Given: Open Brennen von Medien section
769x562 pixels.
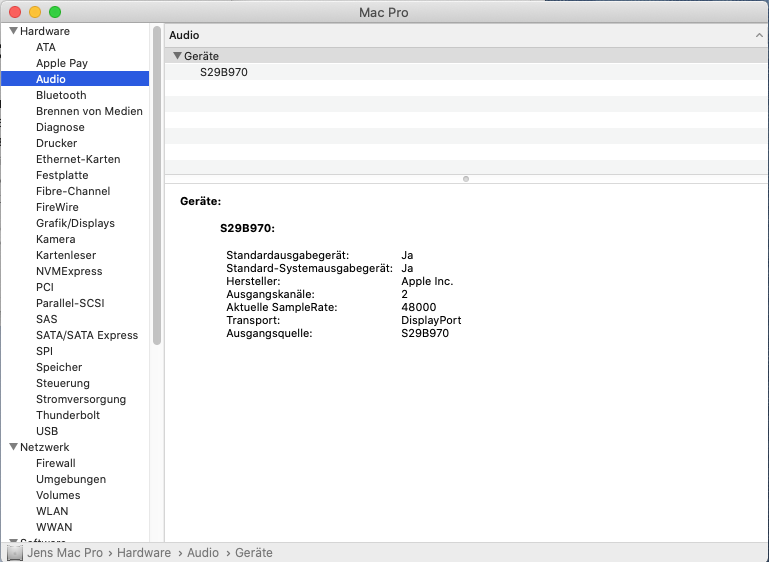Looking at the screenshot, I should point(89,111).
